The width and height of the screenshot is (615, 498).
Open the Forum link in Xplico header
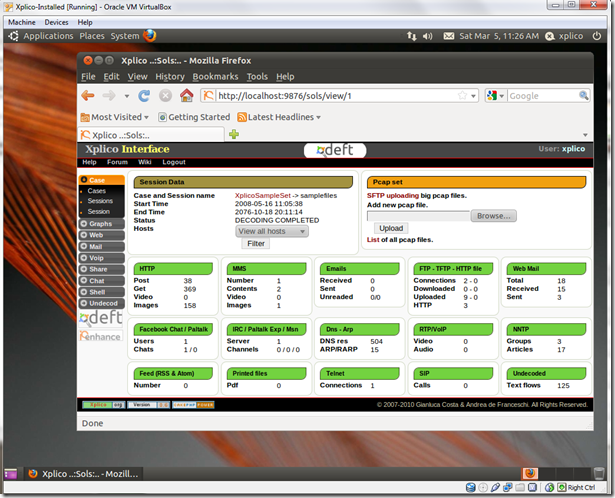pyautogui.click(x=117, y=162)
